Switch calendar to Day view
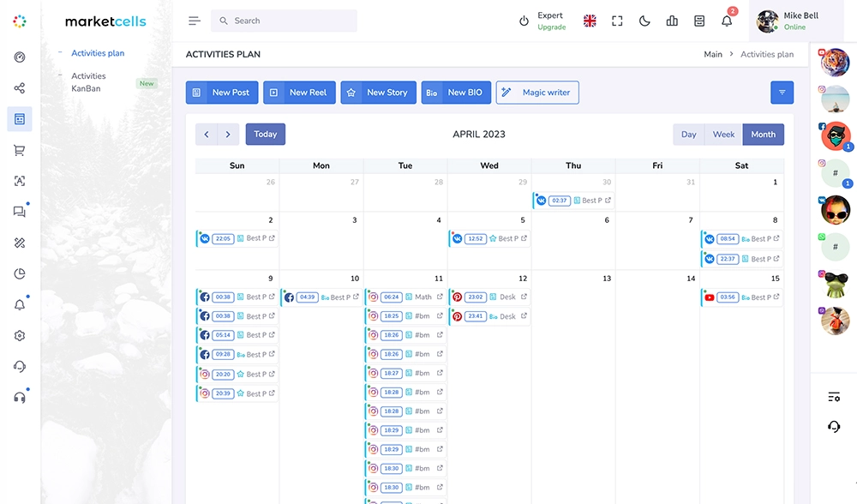857x504 pixels. pos(688,135)
